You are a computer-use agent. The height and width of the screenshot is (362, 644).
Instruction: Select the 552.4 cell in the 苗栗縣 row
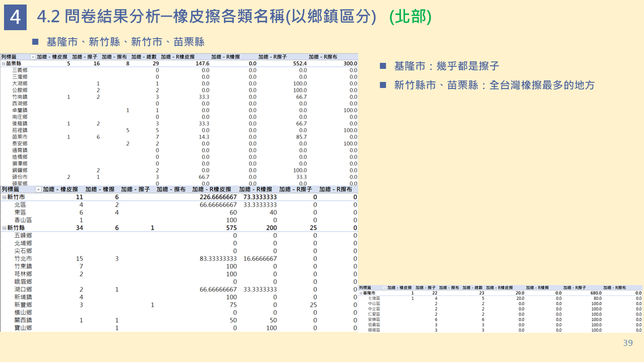(299, 64)
